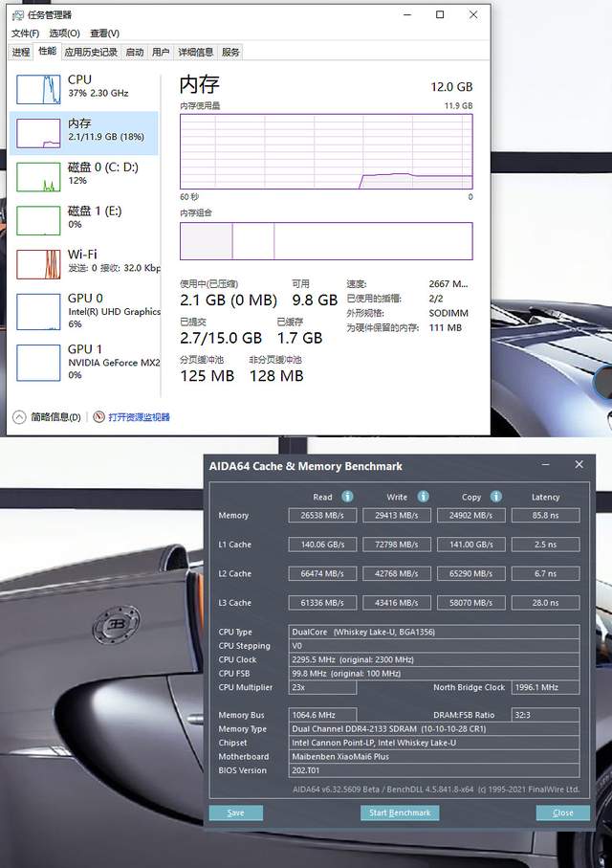This screenshot has width=612, height=868.
Task: Select 磁盘 0 (C: D:) in sidebar
Action: (x=84, y=177)
